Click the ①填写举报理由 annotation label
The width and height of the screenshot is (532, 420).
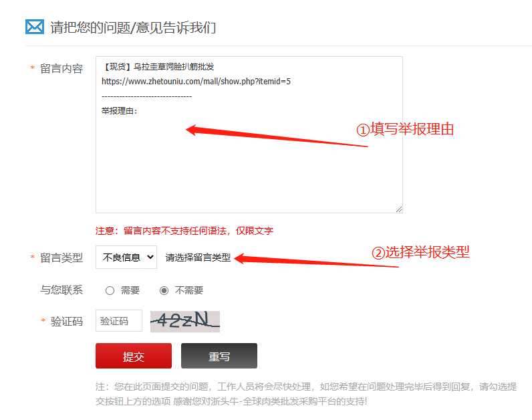point(405,129)
